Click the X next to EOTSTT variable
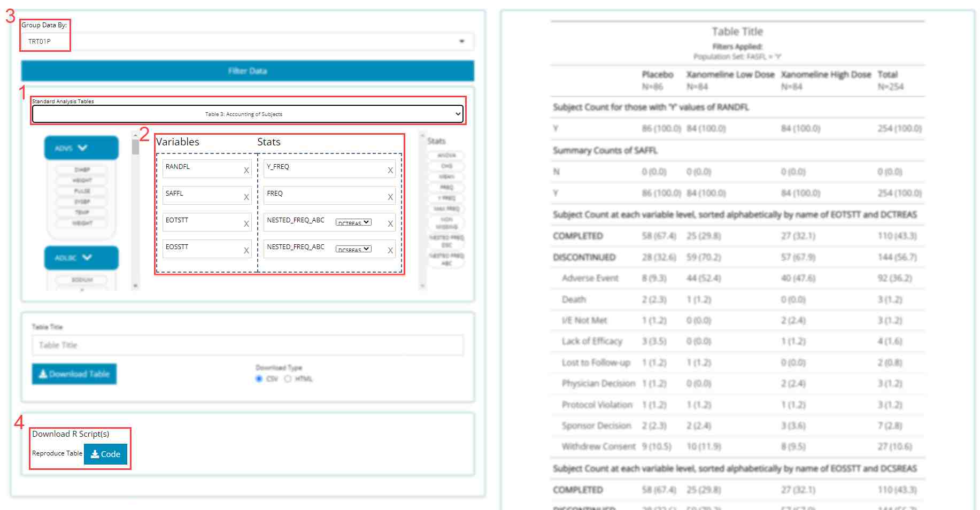 246,224
